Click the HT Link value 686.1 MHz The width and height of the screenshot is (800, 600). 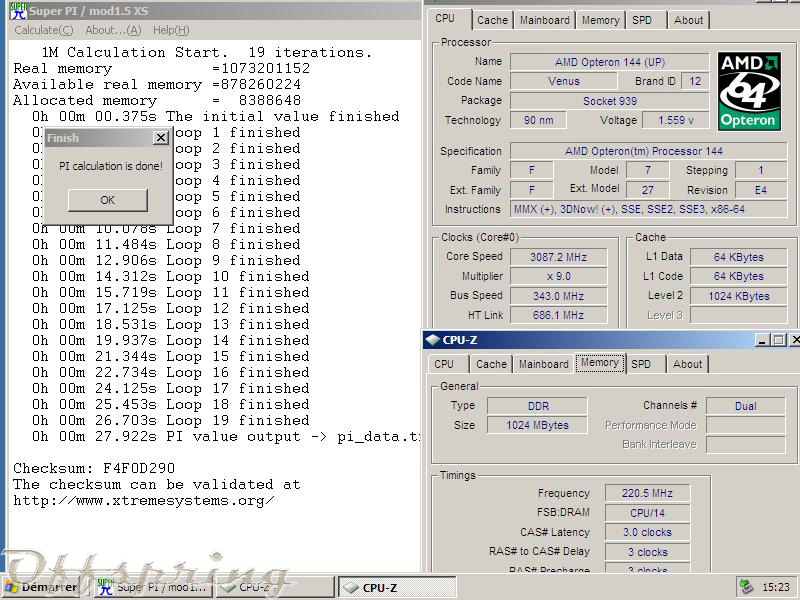pyautogui.click(x=558, y=315)
